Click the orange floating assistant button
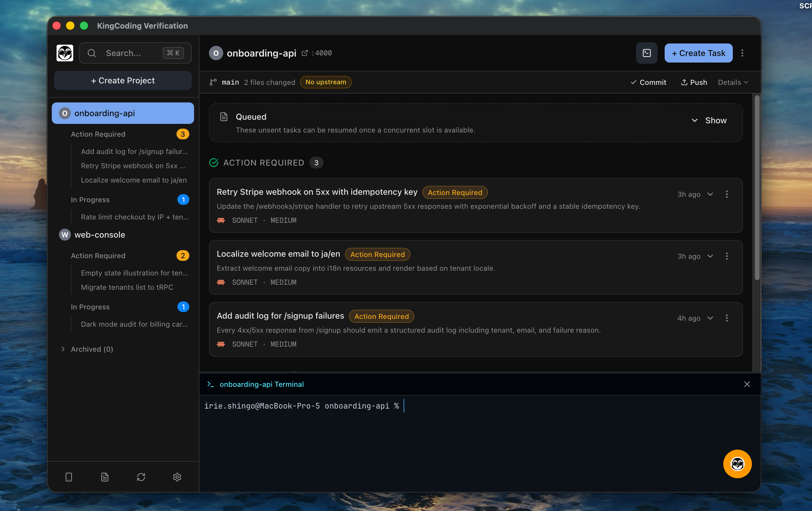Viewport: 812px width, 511px height. [x=737, y=464]
